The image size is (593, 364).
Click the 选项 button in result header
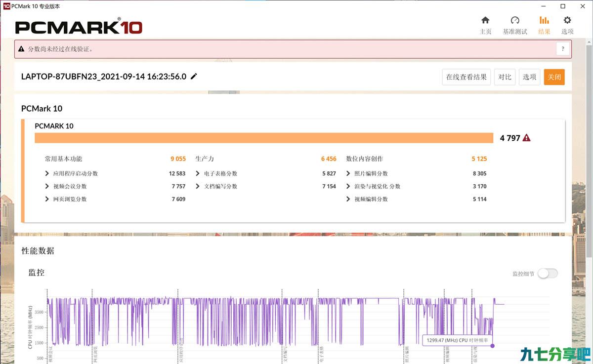pos(530,77)
